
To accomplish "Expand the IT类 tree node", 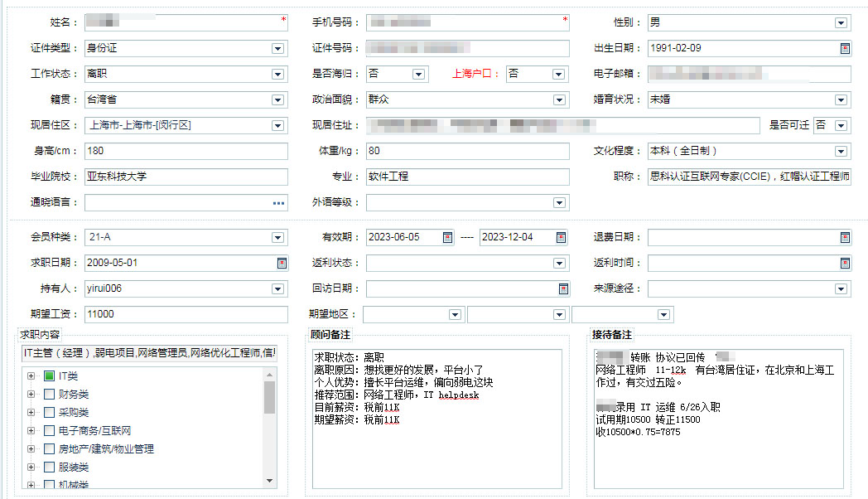I will click(x=31, y=376).
